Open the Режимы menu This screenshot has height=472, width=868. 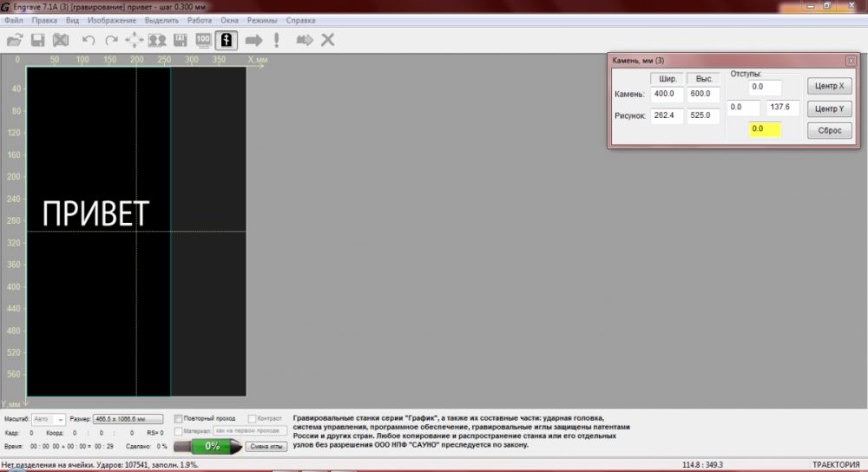[x=262, y=19]
